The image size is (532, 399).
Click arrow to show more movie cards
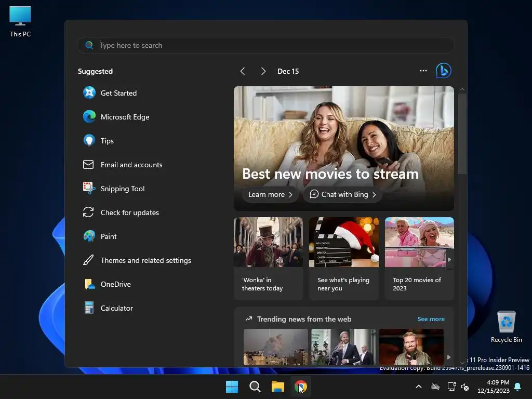[449, 260]
